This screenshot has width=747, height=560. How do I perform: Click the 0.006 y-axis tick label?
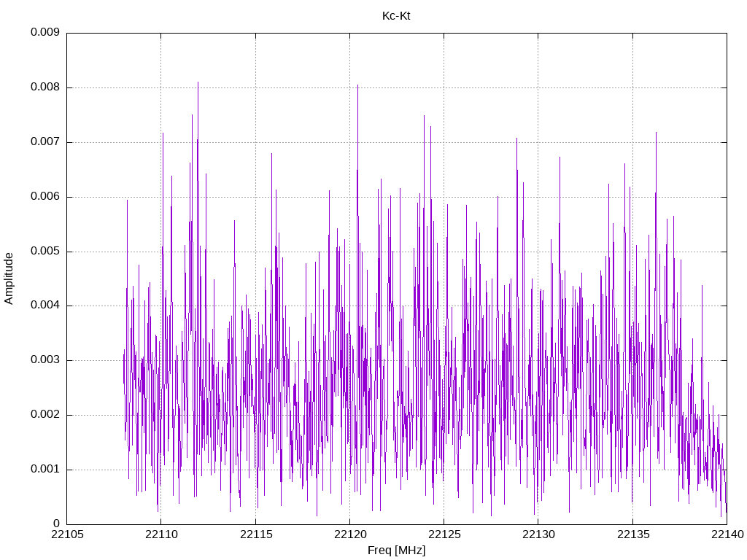click(x=45, y=196)
